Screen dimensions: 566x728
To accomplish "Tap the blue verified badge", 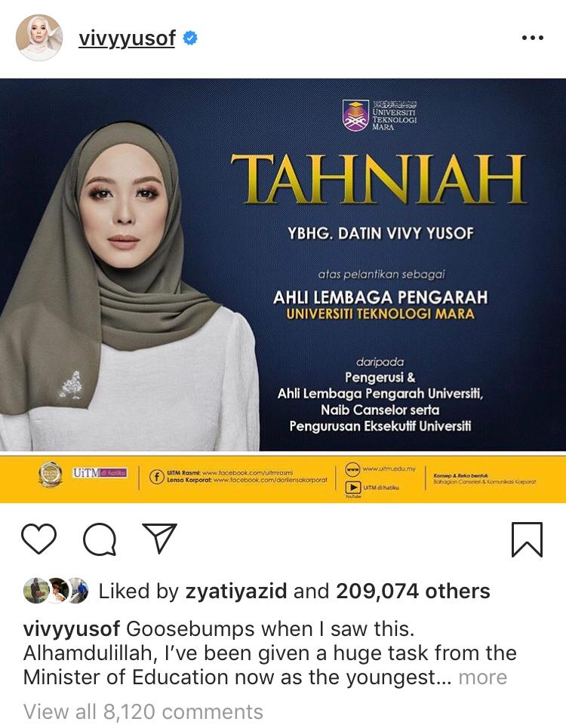I will pos(190,38).
